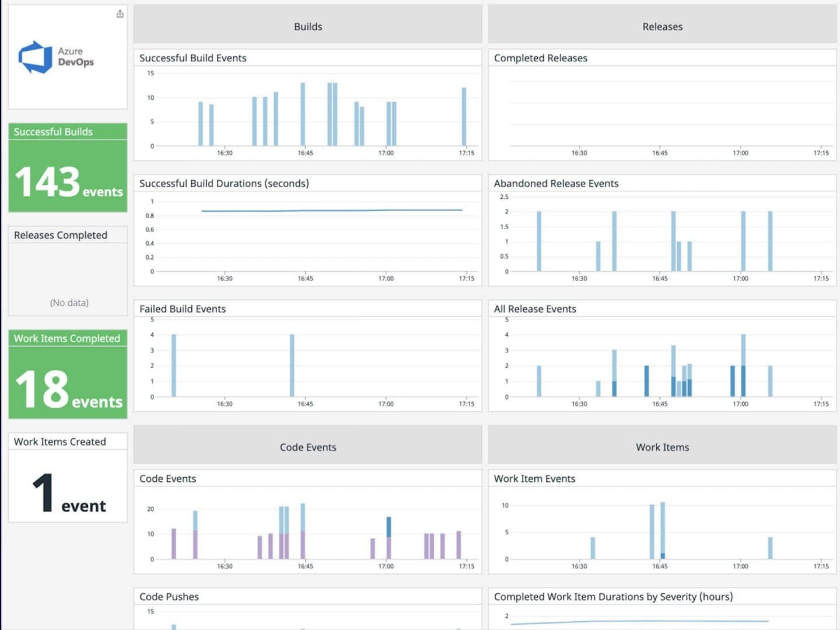Image resolution: width=840 pixels, height=630 pixels.
Task: Click the Releases Completed tile showing No data
Action: tap(67, 268)
